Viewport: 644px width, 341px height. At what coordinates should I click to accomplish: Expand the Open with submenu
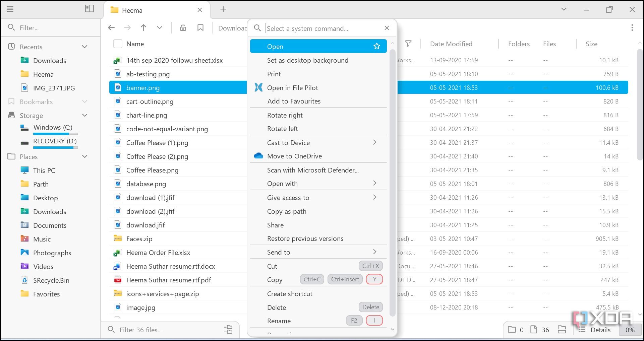click(318, 184)
